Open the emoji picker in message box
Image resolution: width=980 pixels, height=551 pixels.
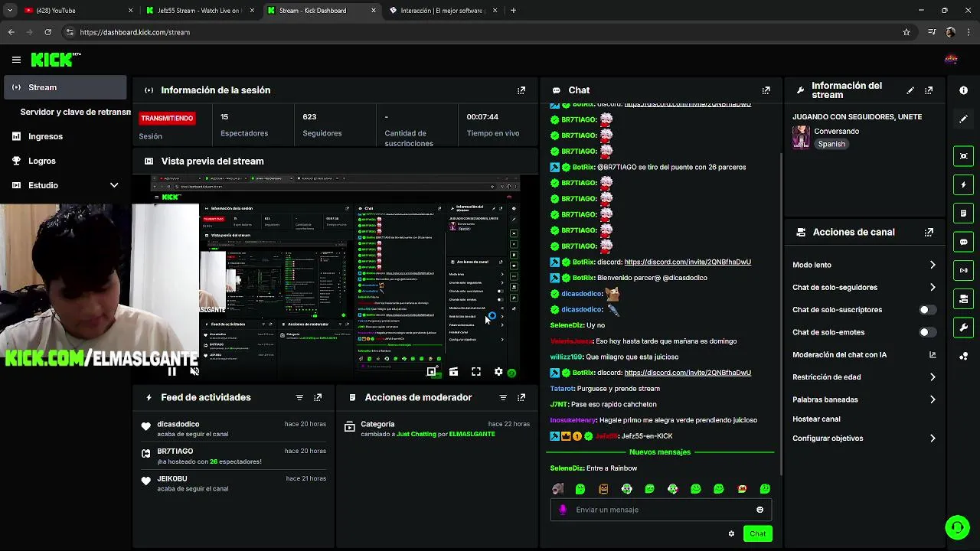[x=759, y=510]
